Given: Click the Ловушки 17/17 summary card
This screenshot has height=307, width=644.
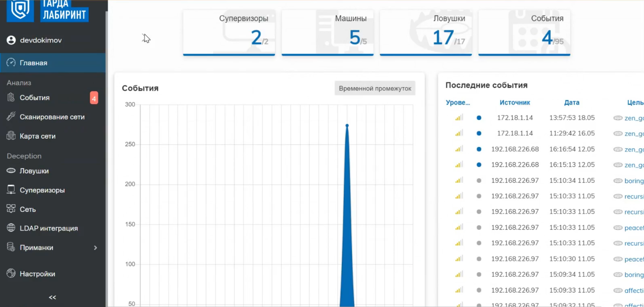Looking at the screenshot, I should [426, 32].
